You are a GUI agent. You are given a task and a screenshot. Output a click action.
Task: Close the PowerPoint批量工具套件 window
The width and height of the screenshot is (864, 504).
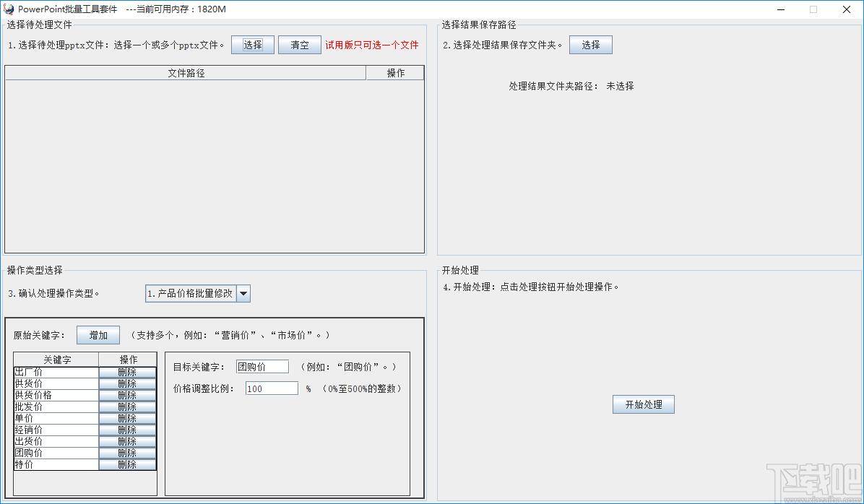[847, 9]
